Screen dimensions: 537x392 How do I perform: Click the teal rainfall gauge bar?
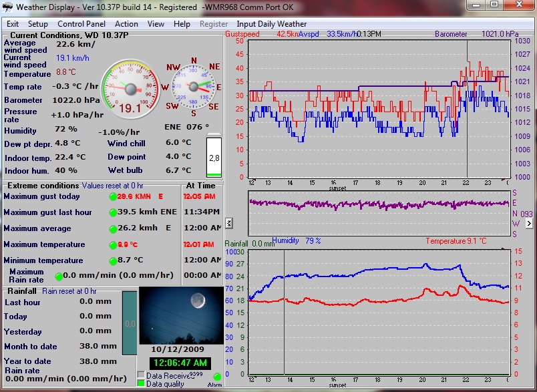click(x=130, y=323)
